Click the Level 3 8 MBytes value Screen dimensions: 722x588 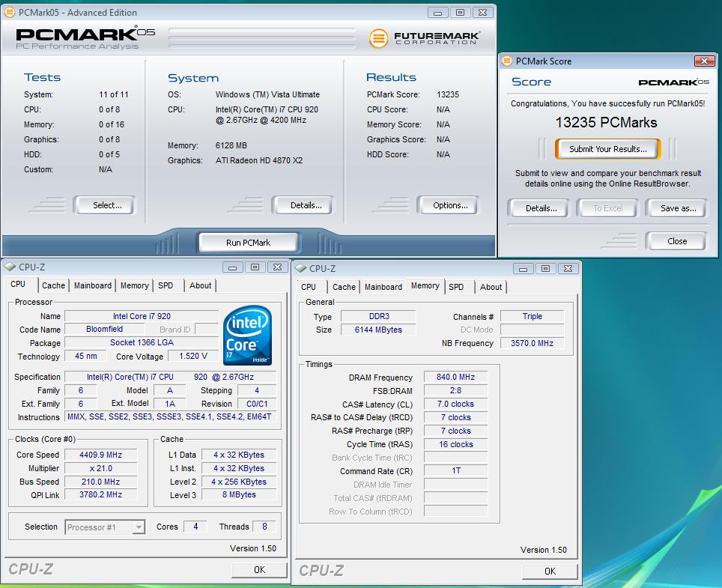[x=239, y=494]
